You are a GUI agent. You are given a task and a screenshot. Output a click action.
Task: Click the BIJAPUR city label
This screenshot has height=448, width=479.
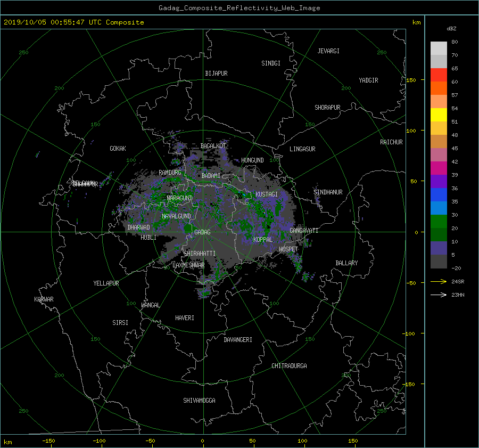tap(216, 74)
